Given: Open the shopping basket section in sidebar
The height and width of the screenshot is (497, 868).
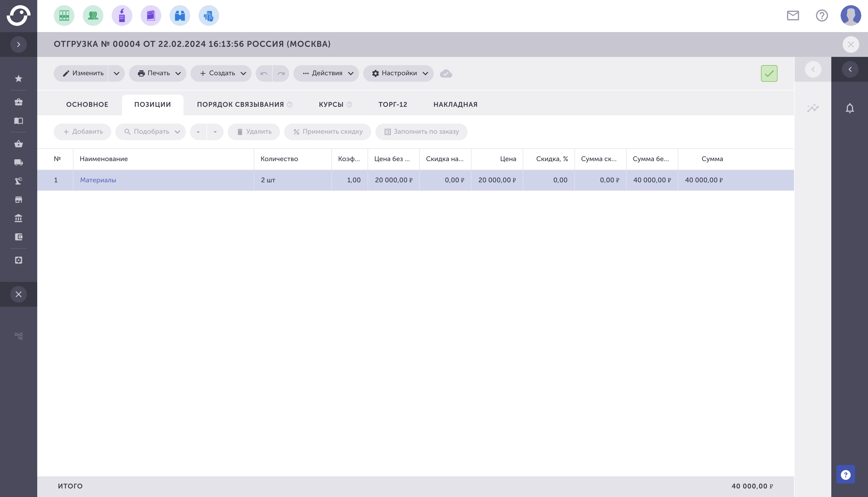Looking at the screenshot, I should tap(18, 144).
